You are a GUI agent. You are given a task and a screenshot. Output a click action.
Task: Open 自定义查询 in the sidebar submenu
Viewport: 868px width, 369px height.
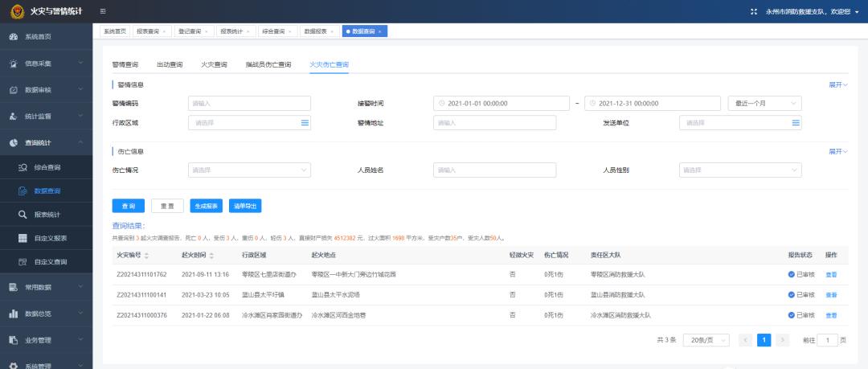click(46, 261)
